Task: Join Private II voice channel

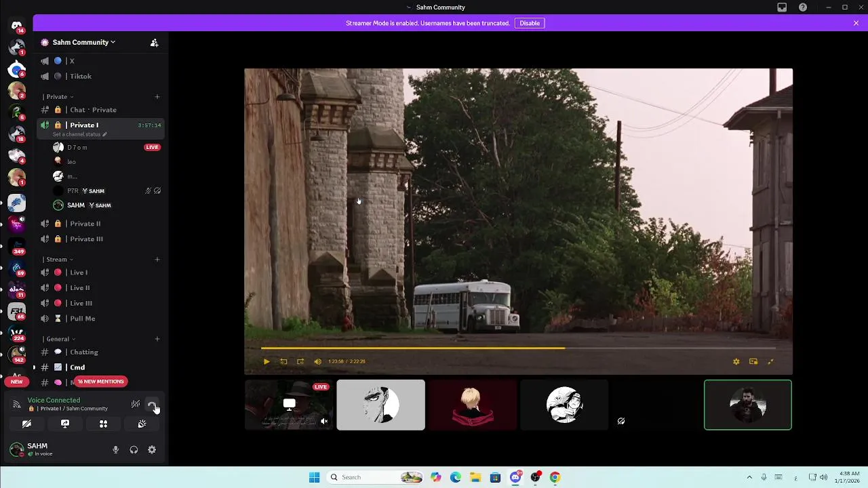Action: (x=100, y=224)
